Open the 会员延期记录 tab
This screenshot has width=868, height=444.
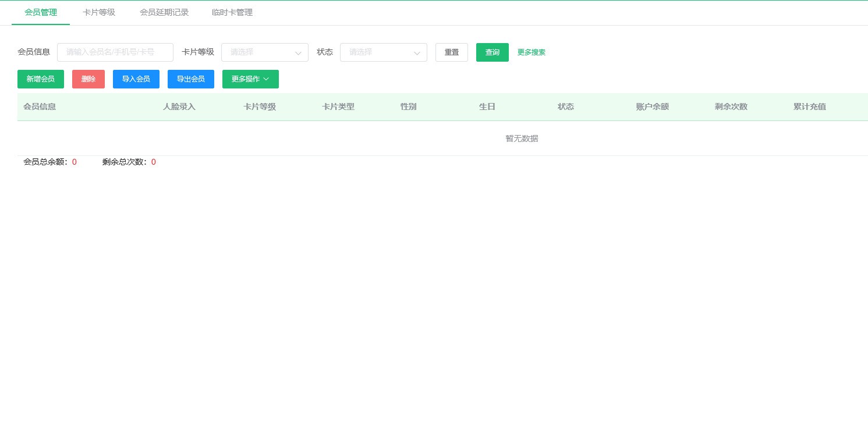point(164,12)
